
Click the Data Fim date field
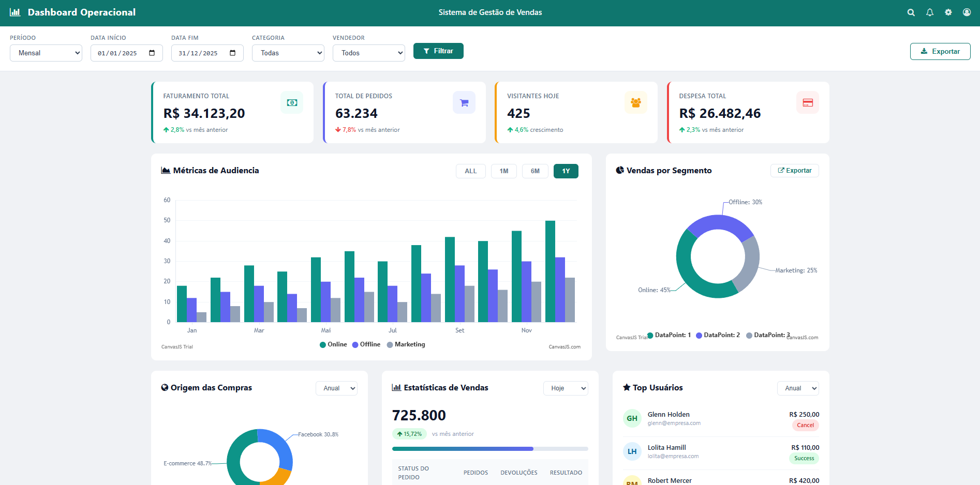[207, 53]
